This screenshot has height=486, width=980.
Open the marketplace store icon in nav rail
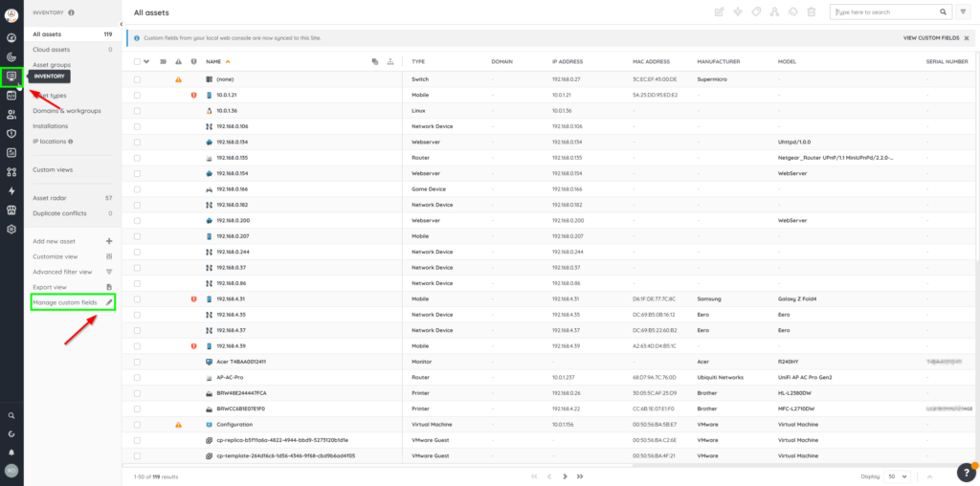pos(11,210)
